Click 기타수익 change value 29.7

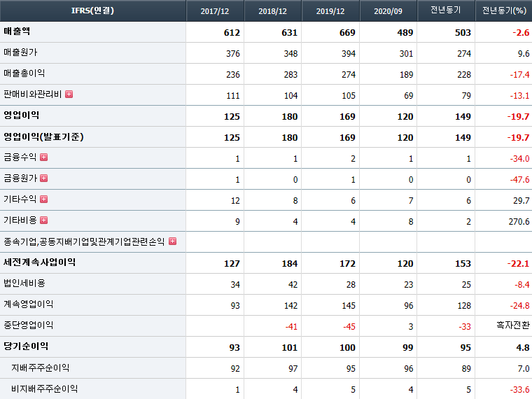click(x=521, y=200)
